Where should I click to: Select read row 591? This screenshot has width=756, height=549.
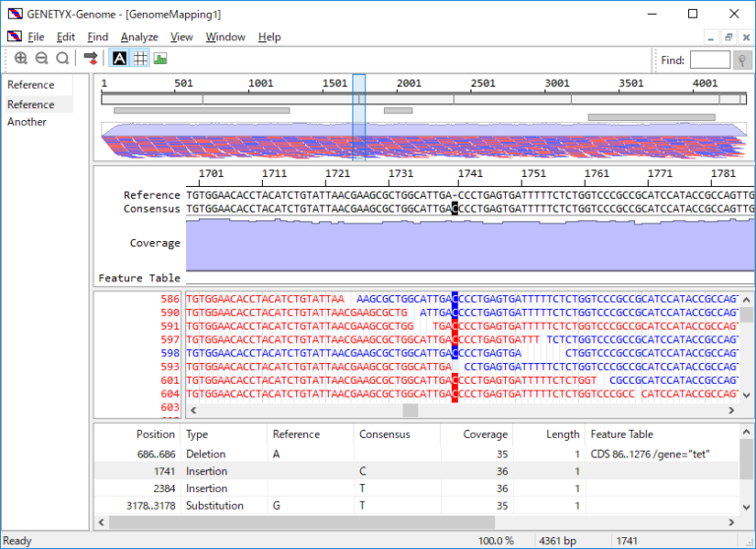(x=170, y=326)
